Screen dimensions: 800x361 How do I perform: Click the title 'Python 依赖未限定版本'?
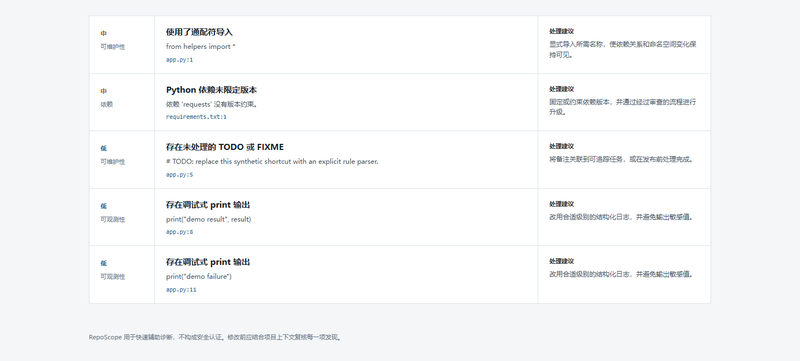211,90
